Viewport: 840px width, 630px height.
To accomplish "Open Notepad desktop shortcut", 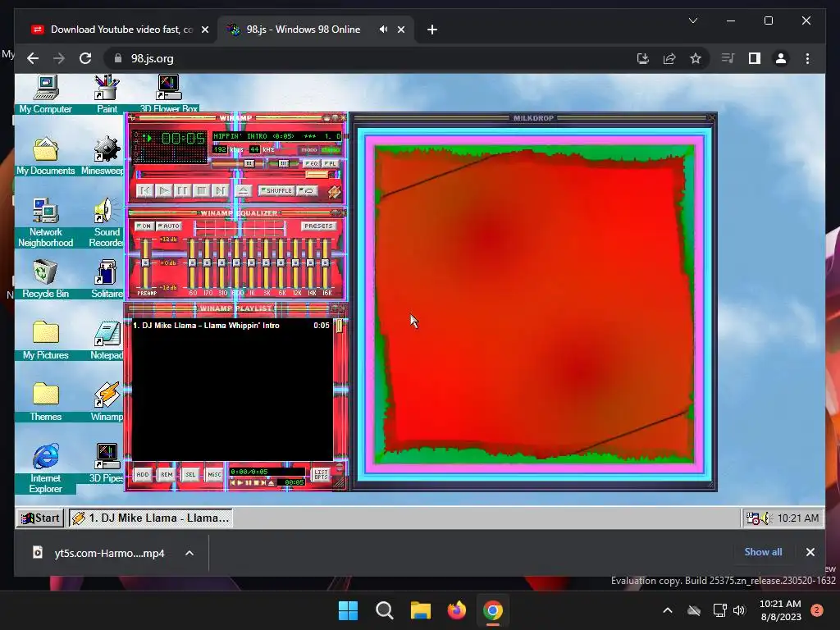I will coord(106,340).
